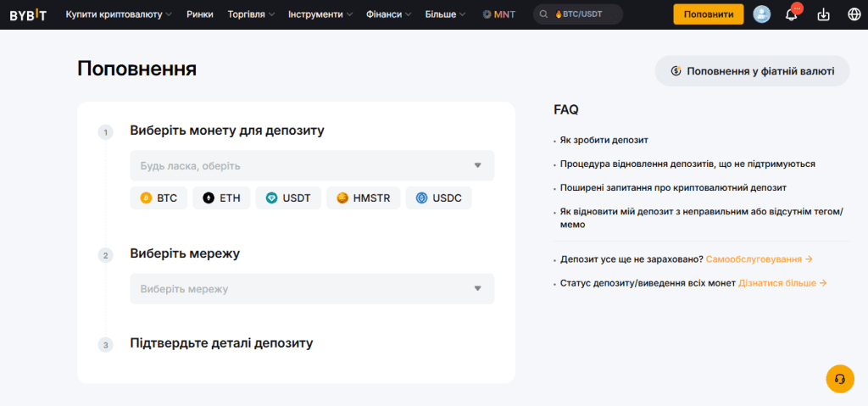Open the Ринки menu item
Viewport: 868px width, 406px height.
point(200,14)
